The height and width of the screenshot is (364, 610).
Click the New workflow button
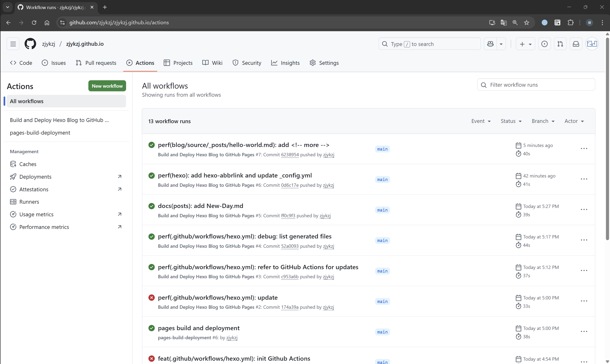[x=107, y=86]
